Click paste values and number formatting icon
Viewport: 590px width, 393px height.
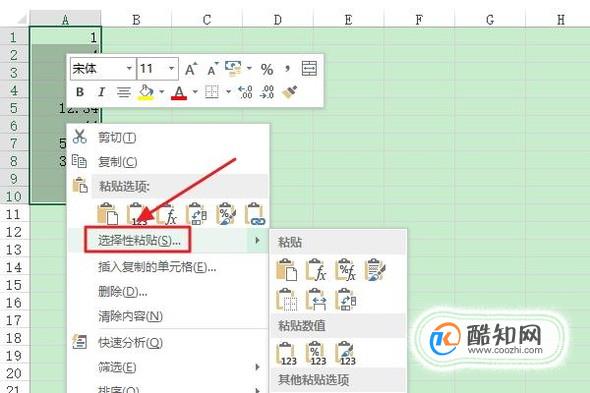pyautogui.click(x=315, y=353)
